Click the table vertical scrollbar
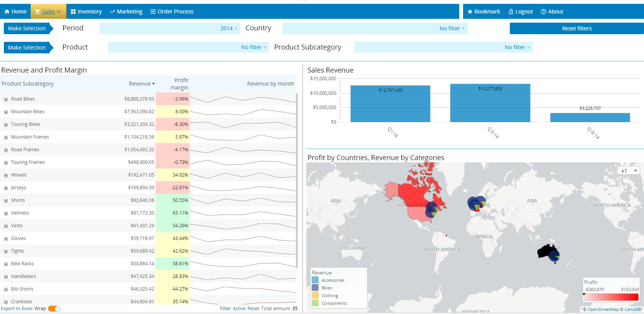This screenshot has width=644, height=314. [297, 180]
